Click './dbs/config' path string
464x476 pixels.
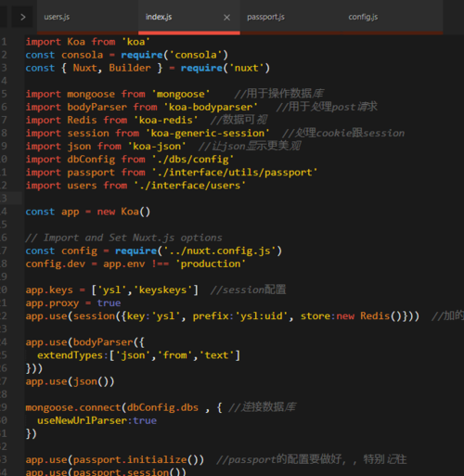pos(193,160)
